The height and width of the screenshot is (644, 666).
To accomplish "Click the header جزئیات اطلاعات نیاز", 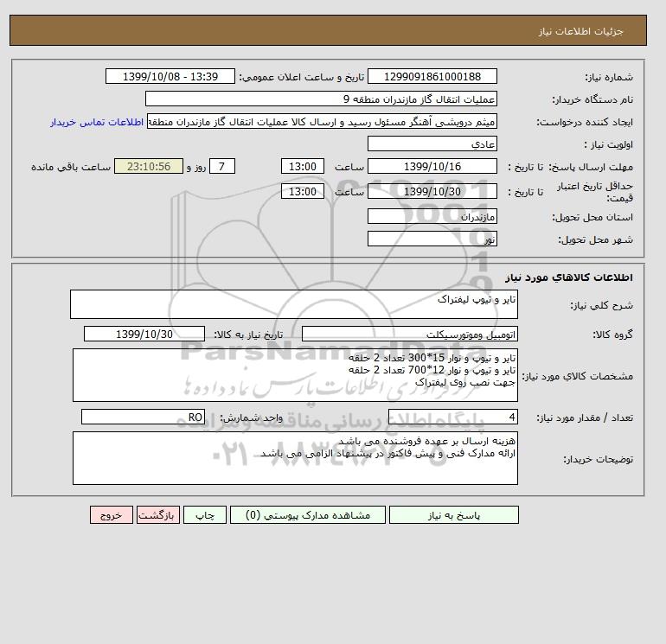I will (580, 31).
